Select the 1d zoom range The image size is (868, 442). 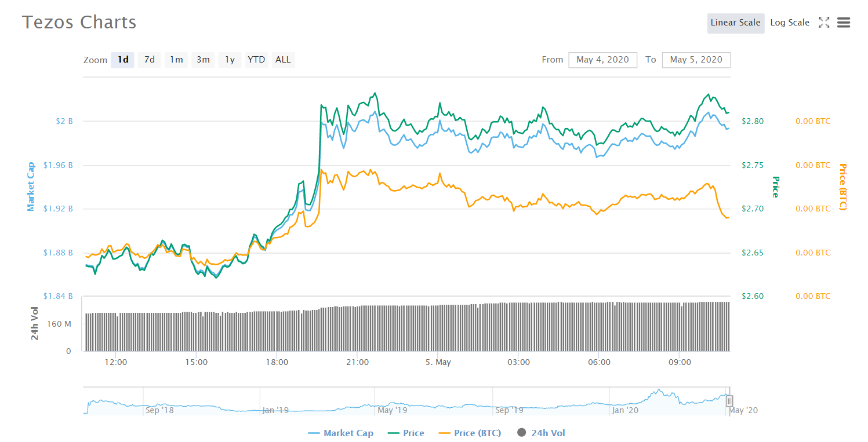point(123,60)
